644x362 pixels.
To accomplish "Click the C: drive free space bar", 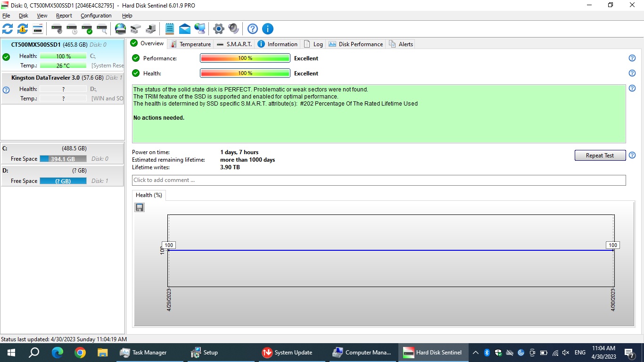I will (63, 159).
